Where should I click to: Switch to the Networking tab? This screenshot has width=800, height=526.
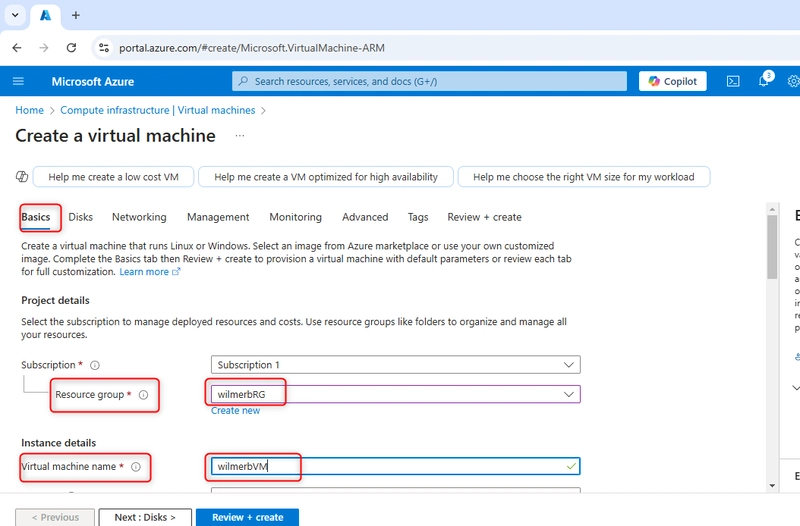click(139, 217)
